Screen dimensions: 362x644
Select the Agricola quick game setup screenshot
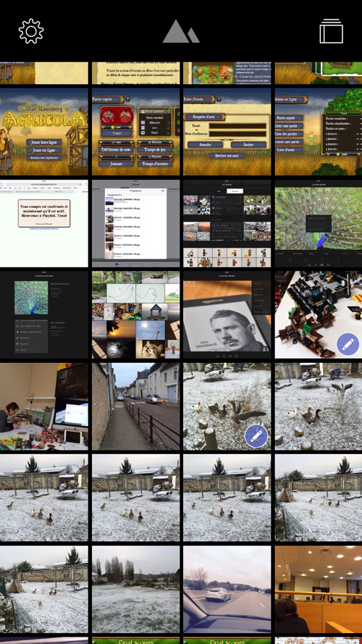tap(135, 131)
